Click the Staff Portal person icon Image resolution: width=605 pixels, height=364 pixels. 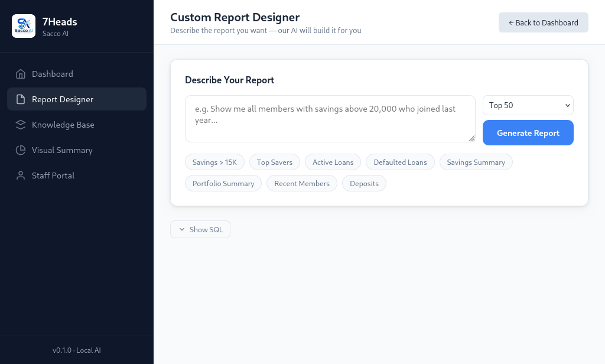[21, 175]
